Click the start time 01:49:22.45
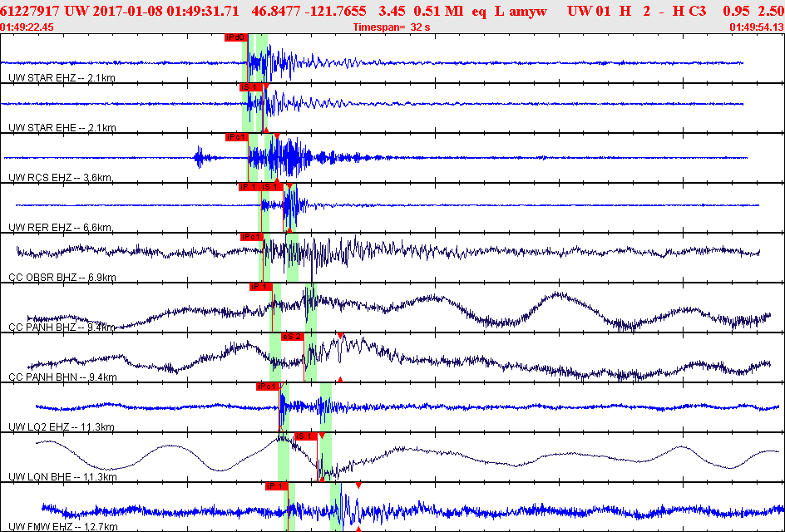The height and width of the screenshot is (532, 785). (x=27, y=27)
